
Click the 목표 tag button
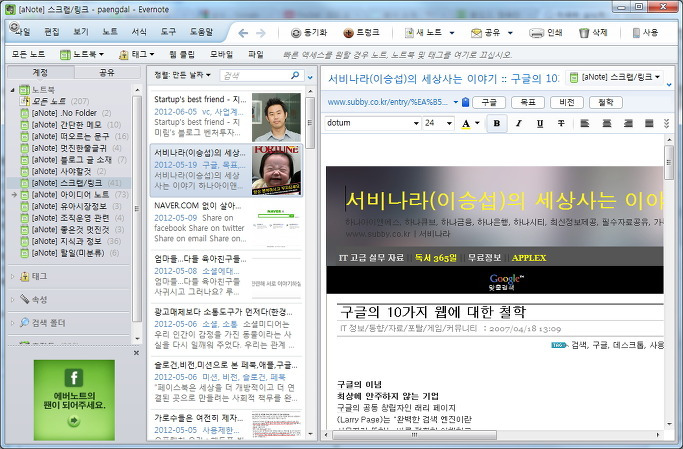click(528, 102)
